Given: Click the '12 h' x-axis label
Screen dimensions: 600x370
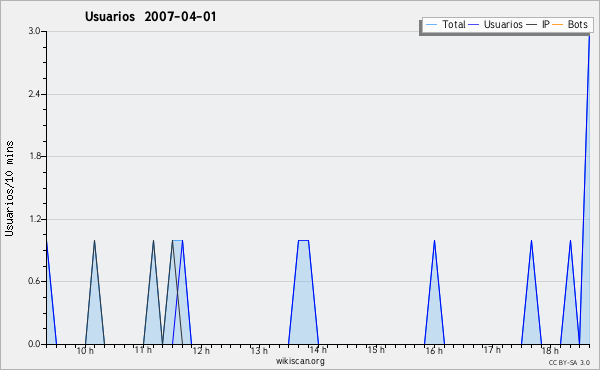Looking at the screenshot, I should (201, 350).
